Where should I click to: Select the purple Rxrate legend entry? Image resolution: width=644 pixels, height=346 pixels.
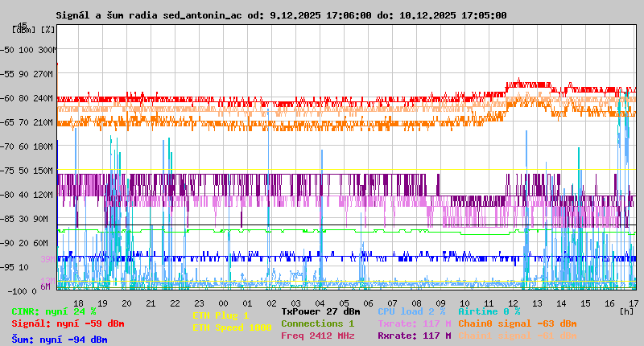point(414,336)
